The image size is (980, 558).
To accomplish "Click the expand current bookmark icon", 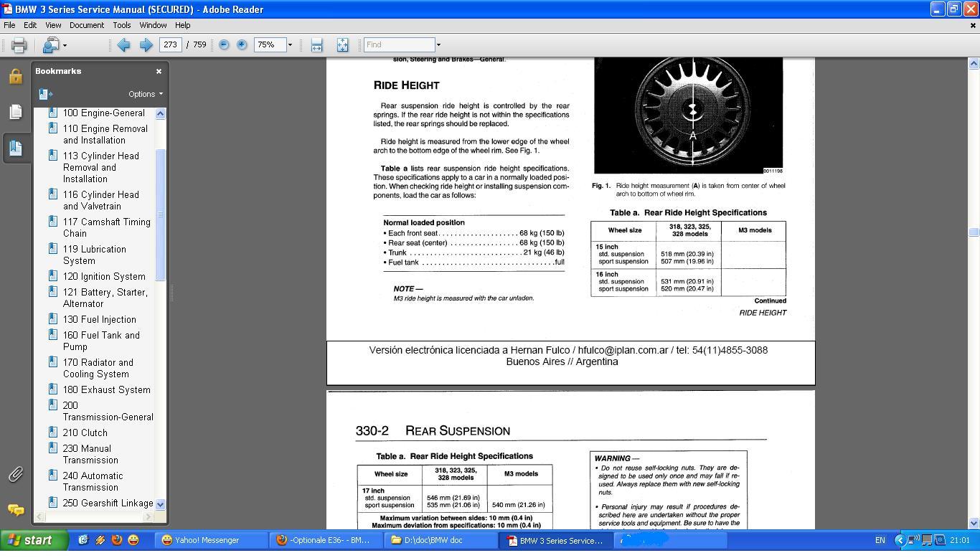I will (45, 94).
